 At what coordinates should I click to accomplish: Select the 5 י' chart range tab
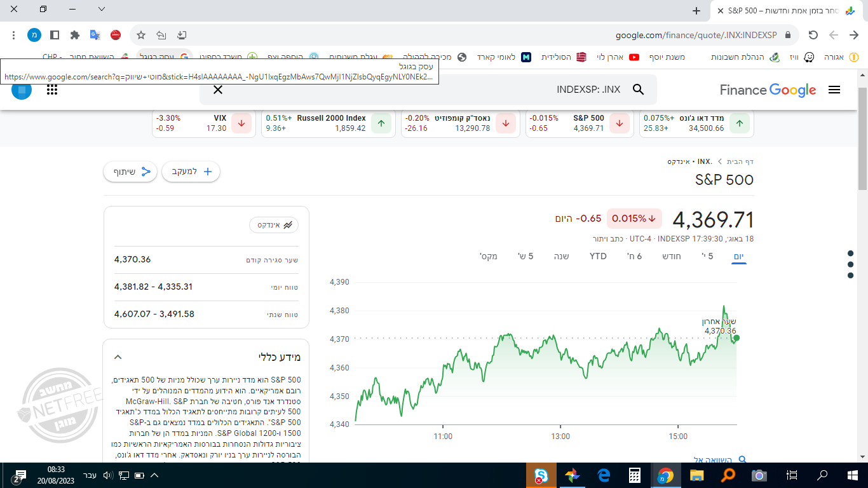(x=707, y=256)
